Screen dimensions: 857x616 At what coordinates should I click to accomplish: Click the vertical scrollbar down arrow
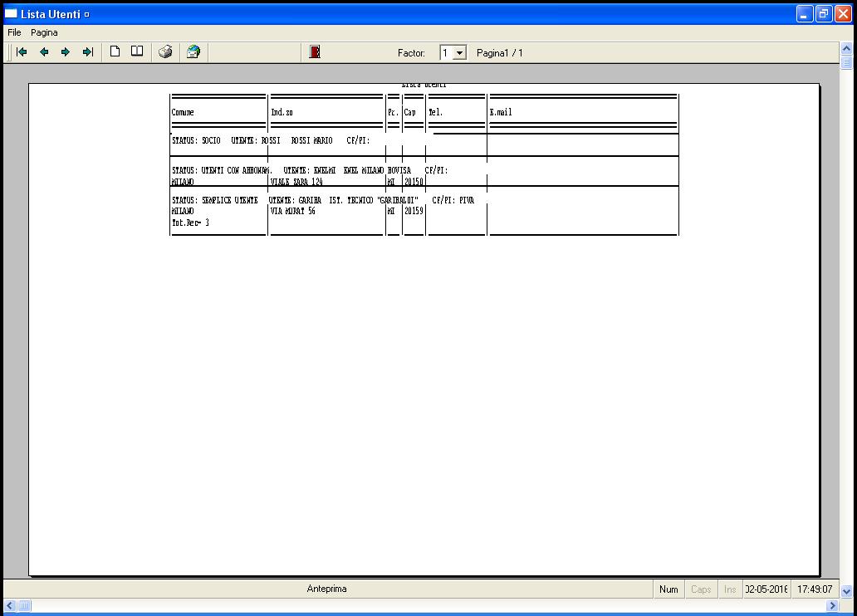click(x=846, y=591)
